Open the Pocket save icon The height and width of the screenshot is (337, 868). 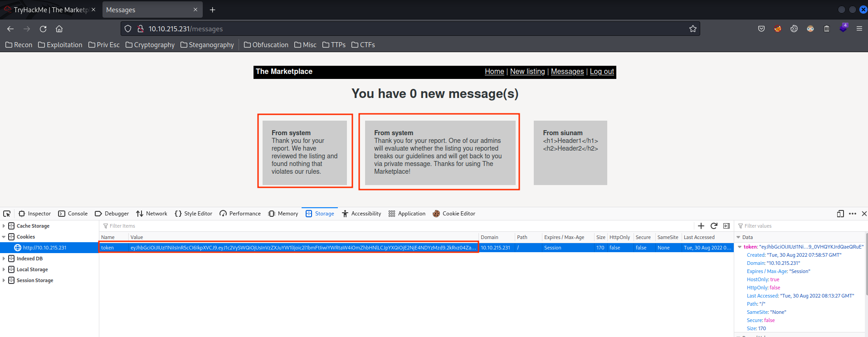[761, 29]
